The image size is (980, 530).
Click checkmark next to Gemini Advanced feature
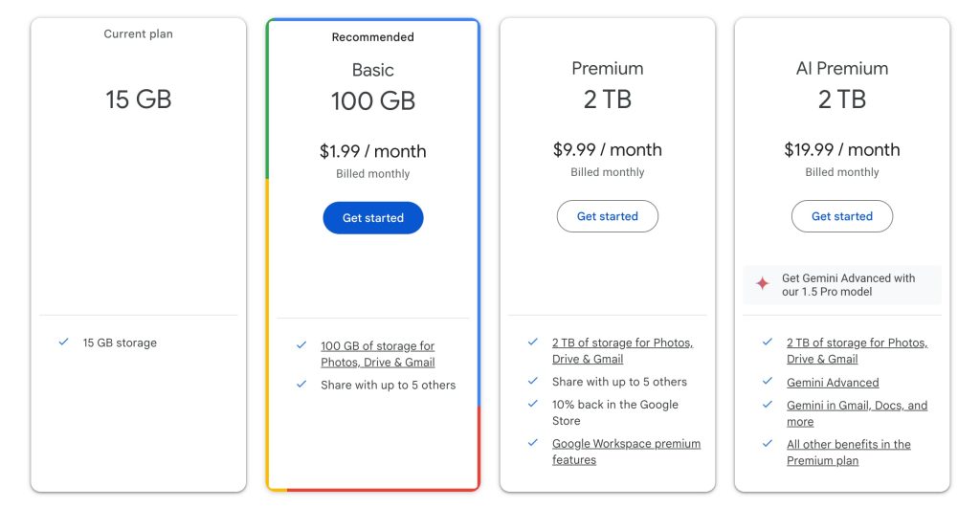[767, 382]
